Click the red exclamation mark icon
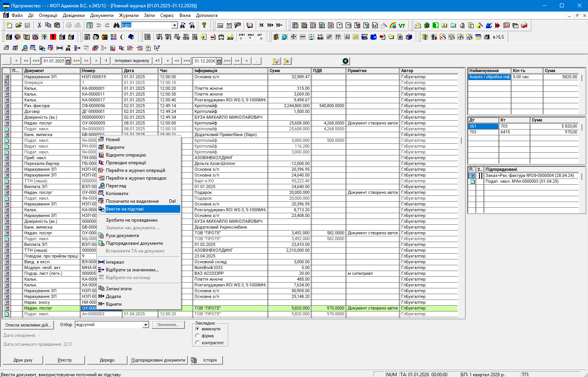This screenshot has width=588, height=377. click(x=53, y=37)
